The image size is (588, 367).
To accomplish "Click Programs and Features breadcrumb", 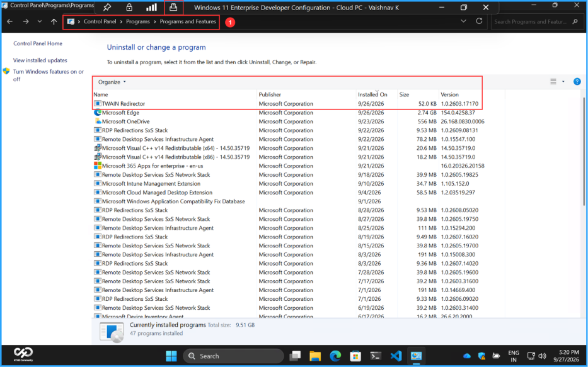I will coord(188,22).
